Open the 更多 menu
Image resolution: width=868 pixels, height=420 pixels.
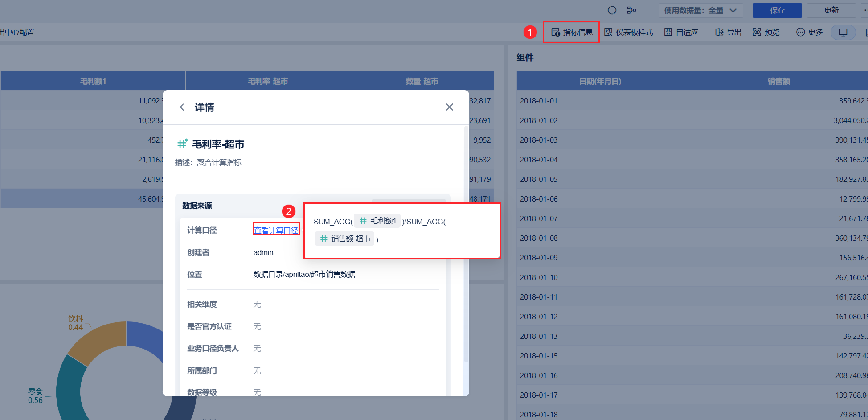(x=809, y=32)
